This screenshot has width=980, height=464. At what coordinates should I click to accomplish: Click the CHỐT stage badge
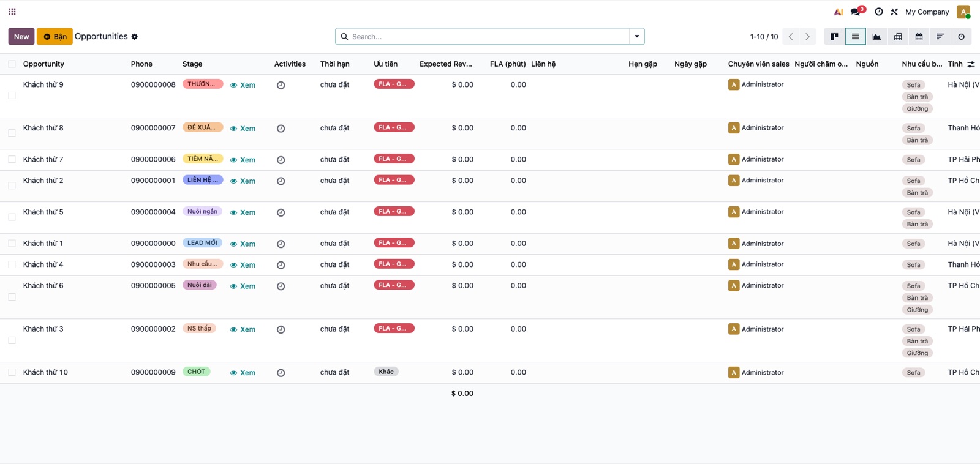(x=197, y=372)
